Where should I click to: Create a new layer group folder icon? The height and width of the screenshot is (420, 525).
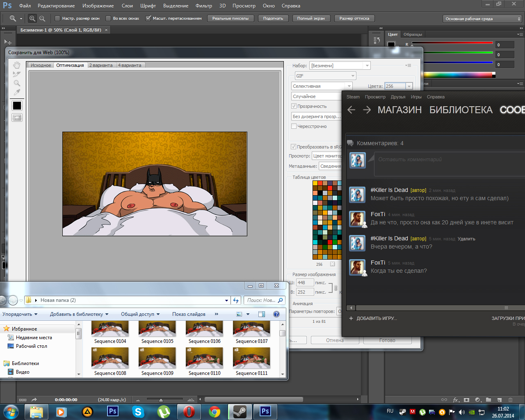[x=488, y=399]
